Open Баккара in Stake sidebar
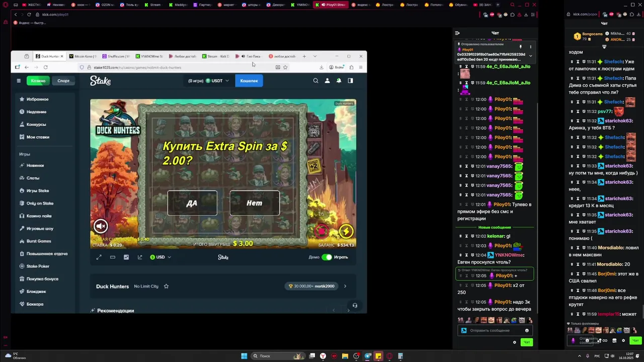Screen dimensions: 644x362 coord(35,304)
